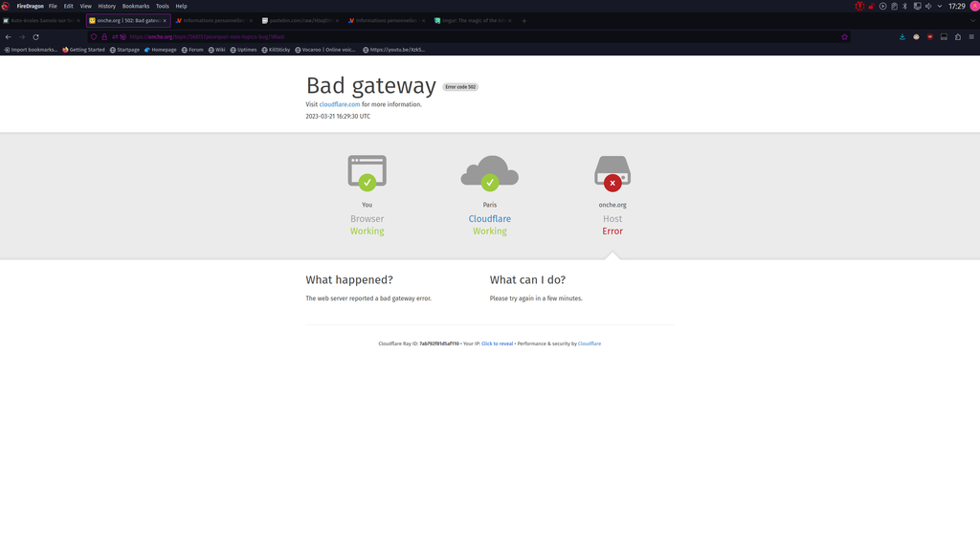Open the Tools menu

coord(163,7)
